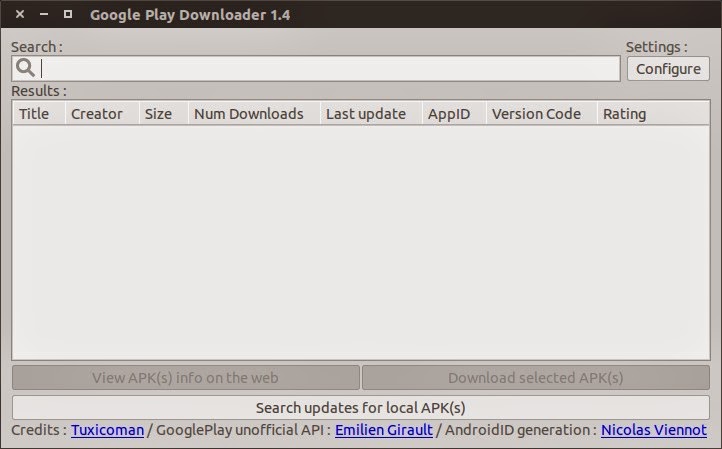The height and width of the screenshot is (449, 722).
Task: Click the Last update column header
Action: pos(371,113)
